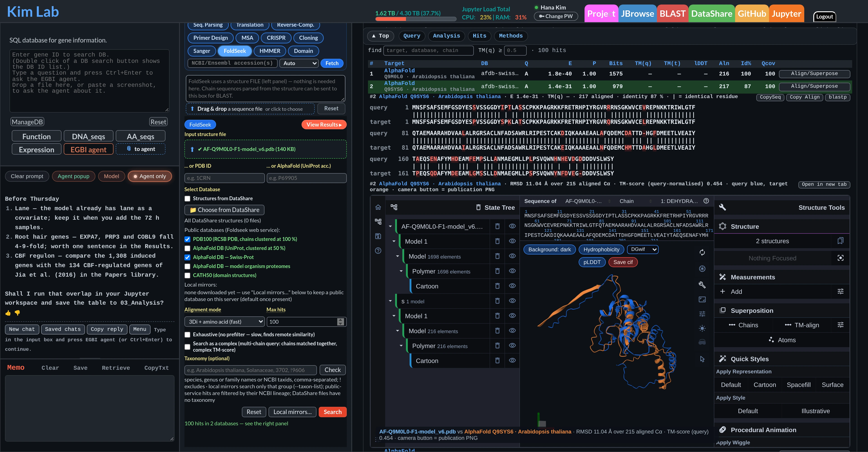The width and height of the screenshot is (868, 452).
Task: Click Align/Superpose for hit Q9M0L0
Action: coord(814,73)
